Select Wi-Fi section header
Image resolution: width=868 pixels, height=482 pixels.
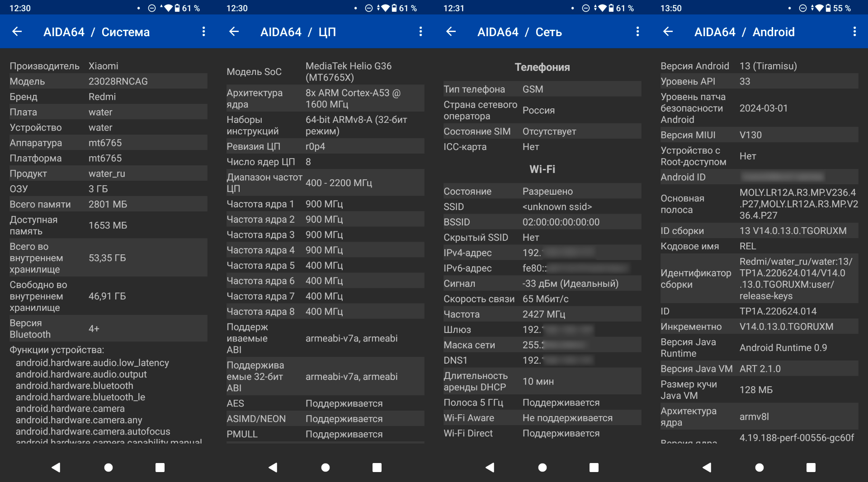[542, 169]
